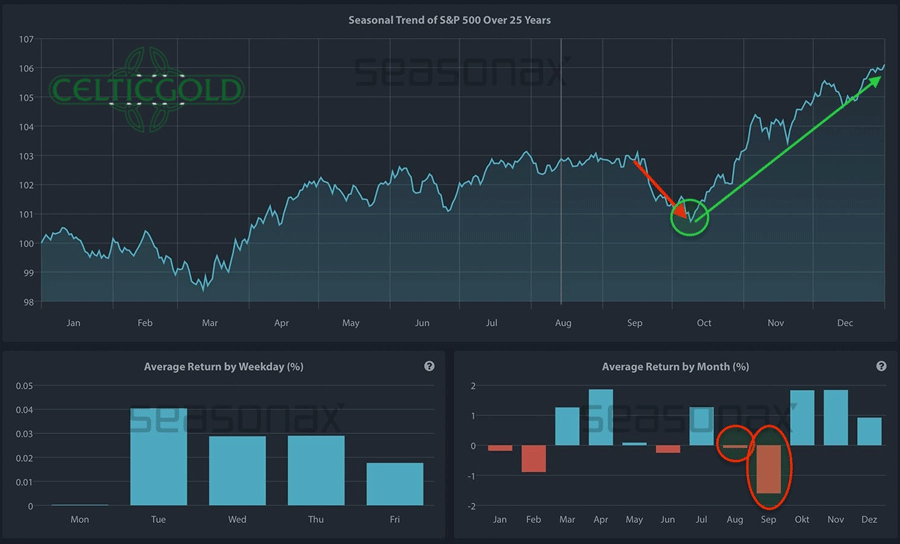The height and width of the screenshot is (544, 900).
Task: Click the small red circle above Aug
Action: click(736, 443)
